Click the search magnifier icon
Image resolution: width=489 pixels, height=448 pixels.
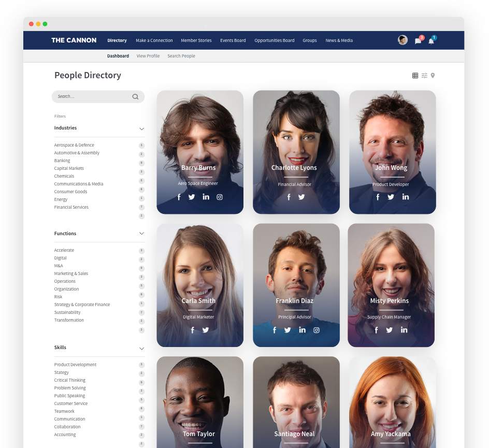135,97
